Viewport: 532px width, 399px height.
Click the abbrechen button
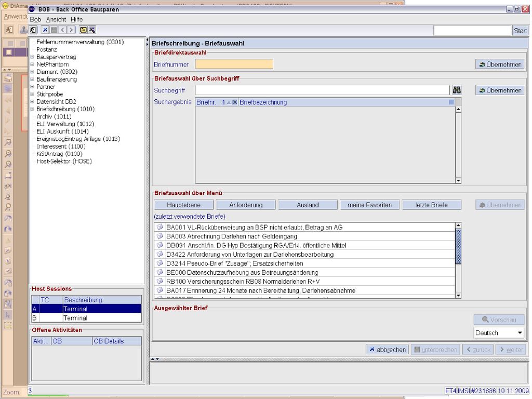point(387,350)
